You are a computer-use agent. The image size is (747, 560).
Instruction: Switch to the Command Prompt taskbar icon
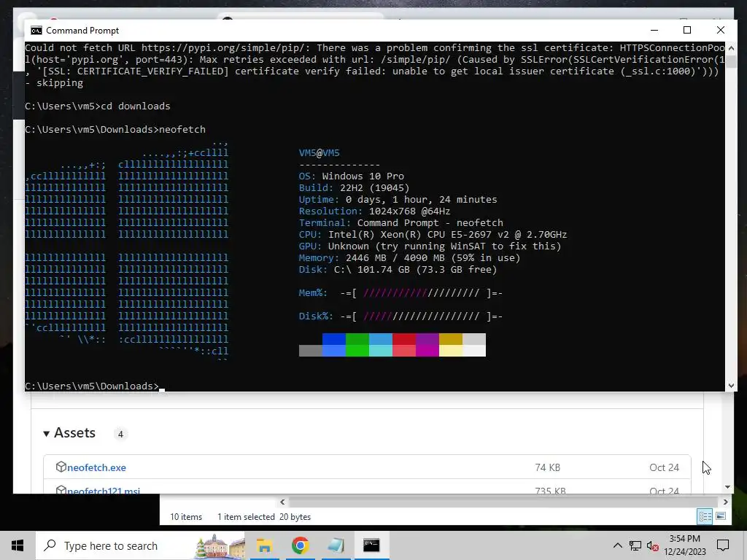pos(371,545)
